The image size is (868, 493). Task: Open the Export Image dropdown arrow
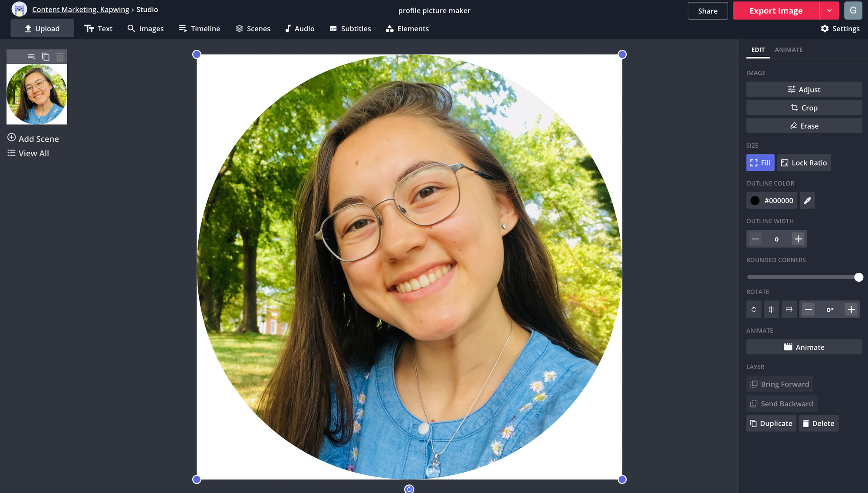pyautogui.click(x=829, y=10)
